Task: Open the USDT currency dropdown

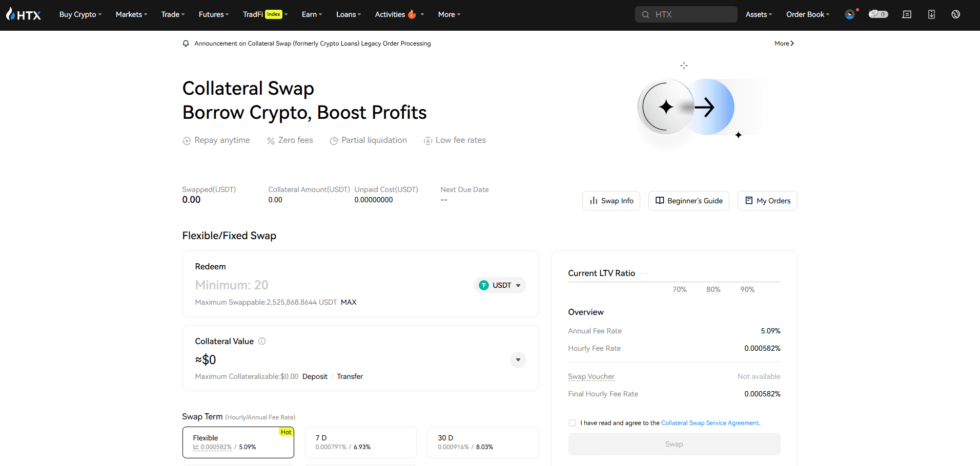Action: coord(500,285)
